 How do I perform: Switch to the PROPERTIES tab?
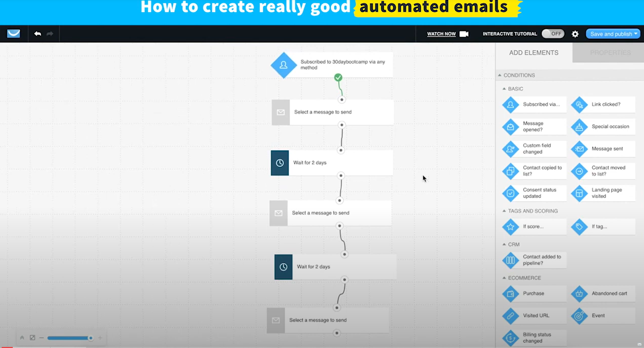point(610,53)
